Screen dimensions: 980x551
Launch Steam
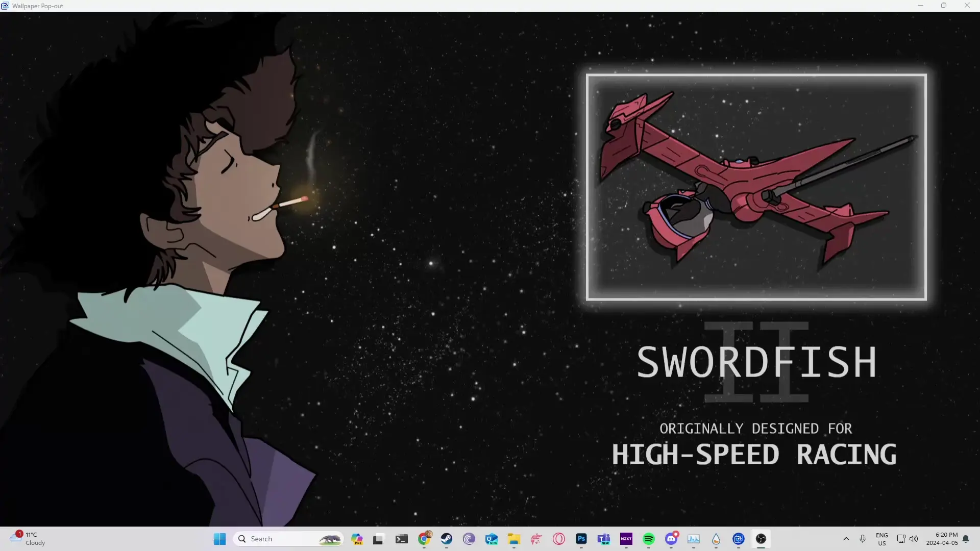pyautogui.click(x=447, y=539)
